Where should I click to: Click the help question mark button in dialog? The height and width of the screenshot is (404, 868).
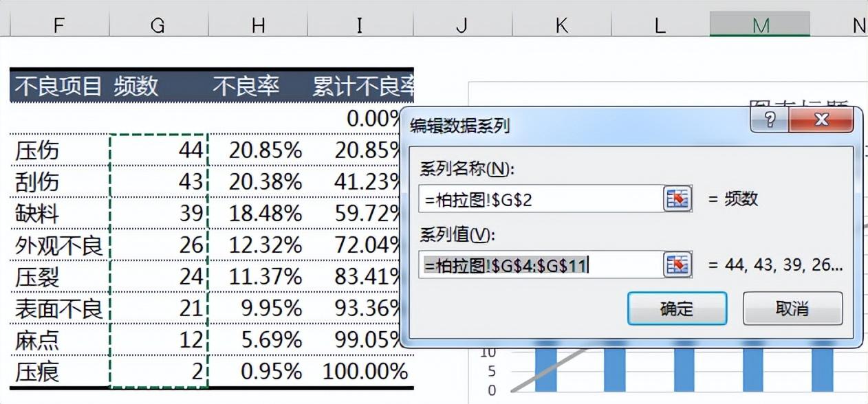tap(770, 120)
